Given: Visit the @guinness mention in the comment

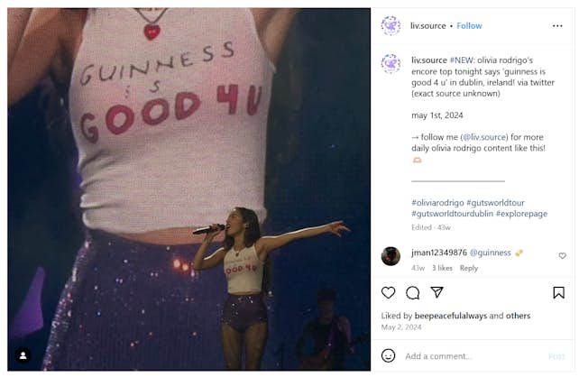Looking at the screenshot, I should point(492,253).
